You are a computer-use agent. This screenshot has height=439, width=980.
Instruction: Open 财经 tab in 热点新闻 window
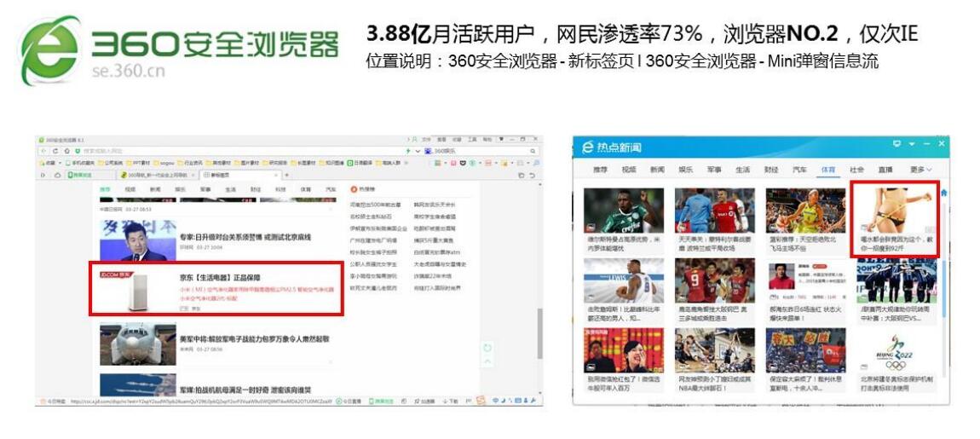point(771,170)
